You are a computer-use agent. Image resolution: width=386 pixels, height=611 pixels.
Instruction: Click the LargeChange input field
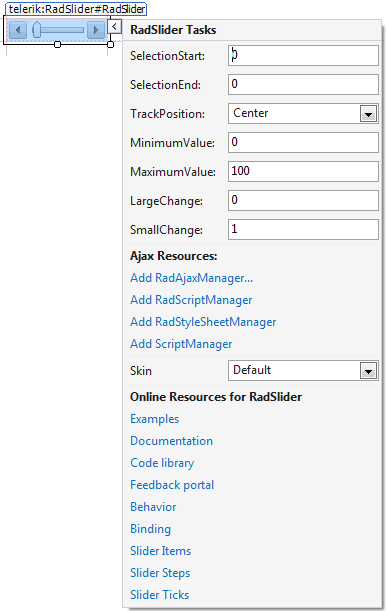(303, 200)
